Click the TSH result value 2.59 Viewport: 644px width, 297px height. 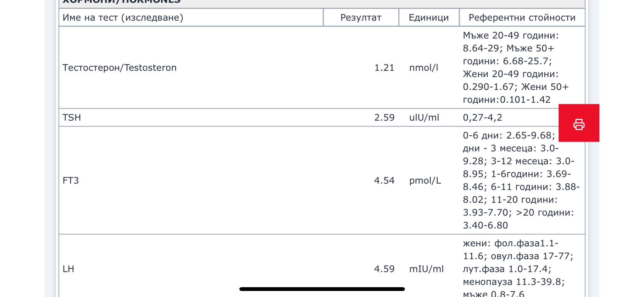[384, 117]
